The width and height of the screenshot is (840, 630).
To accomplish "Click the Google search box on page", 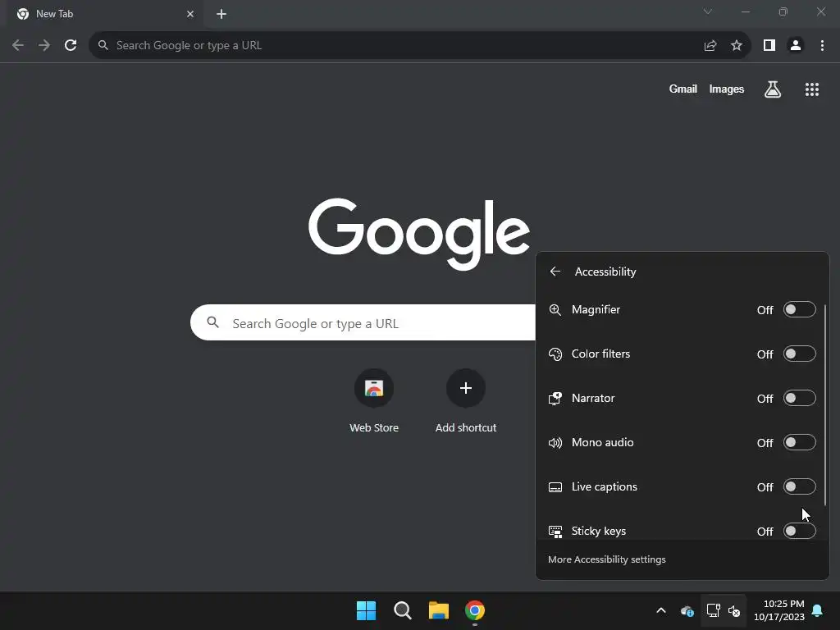I will (363, 322).
